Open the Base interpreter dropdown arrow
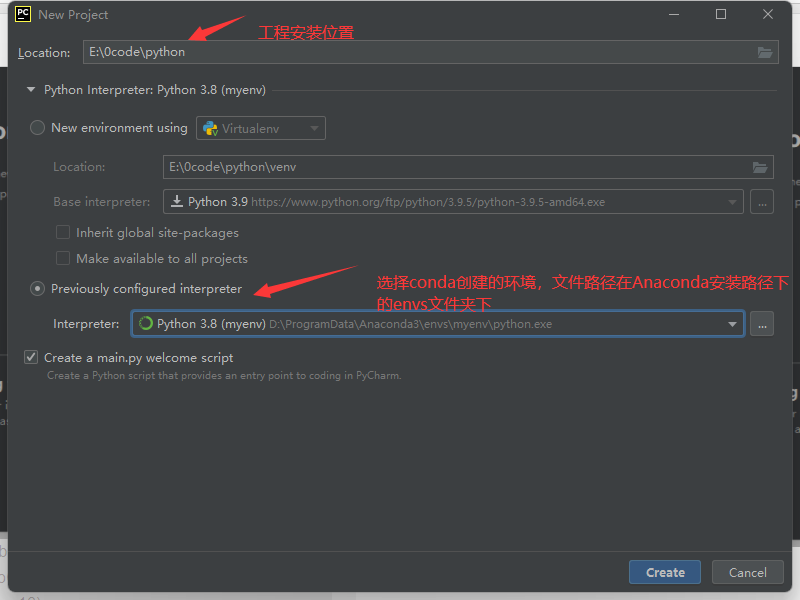The image size is (800, 600). (732, 202)
